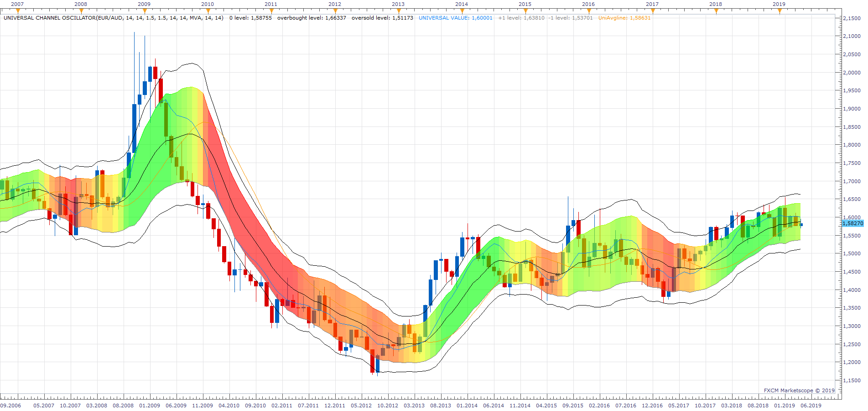The width and height of the screenshot is (868, 411).
Task: Click the 09.2006 date axis label
Action: point(10,406)
